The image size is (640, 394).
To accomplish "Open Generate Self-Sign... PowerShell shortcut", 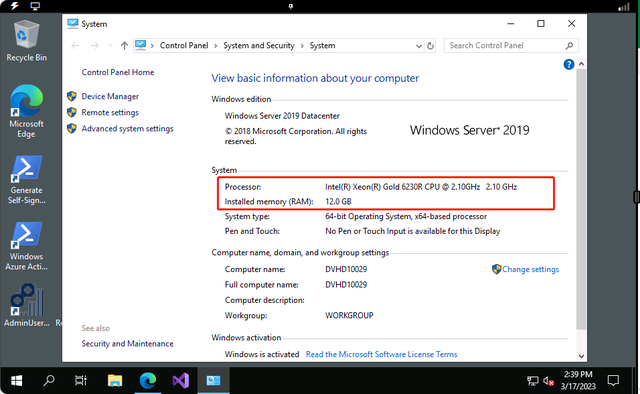I will coord(27,180).
